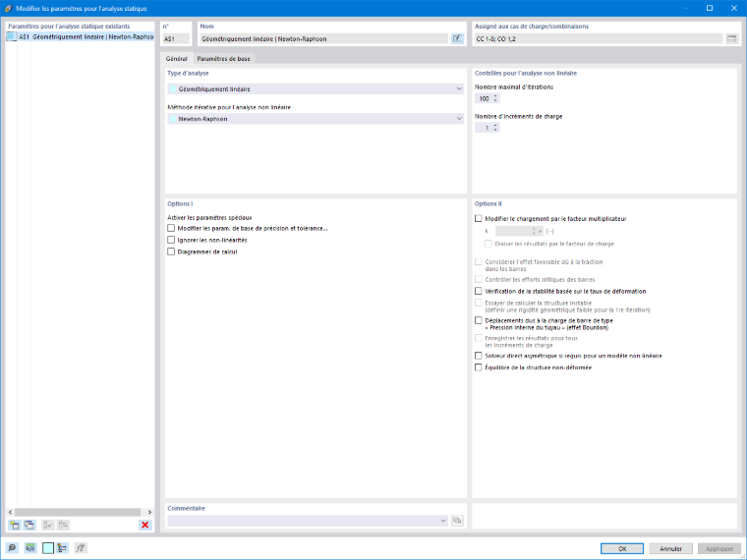Click the iterations value 100 field
The height and width of the screenshot is (560, 747).
point(484,98)
